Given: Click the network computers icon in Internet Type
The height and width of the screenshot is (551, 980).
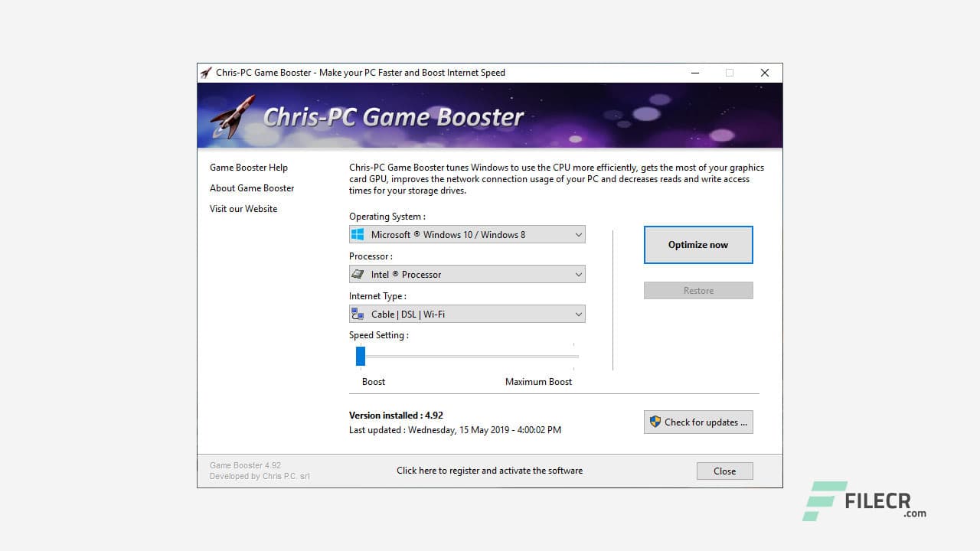Looking at the screenshot, I should tap(358, 314).
